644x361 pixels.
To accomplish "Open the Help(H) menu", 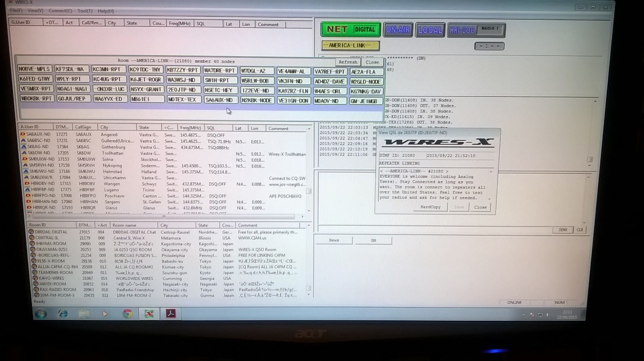I will coord(106,11).
